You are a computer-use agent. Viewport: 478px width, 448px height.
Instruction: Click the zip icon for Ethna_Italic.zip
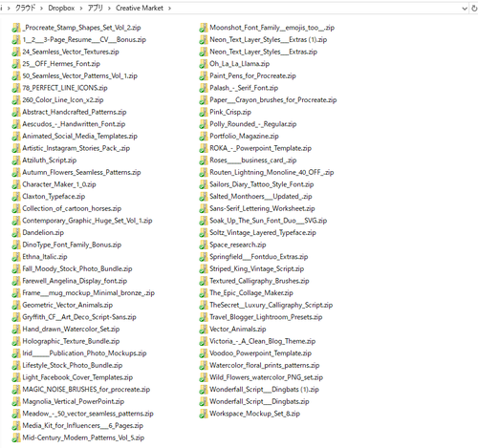[x=16, y=257]
